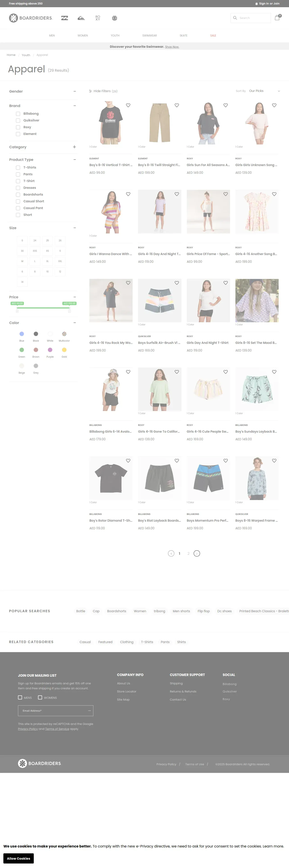Collapse the Product Type filter section
289x868 pixels.
[75, 160]
